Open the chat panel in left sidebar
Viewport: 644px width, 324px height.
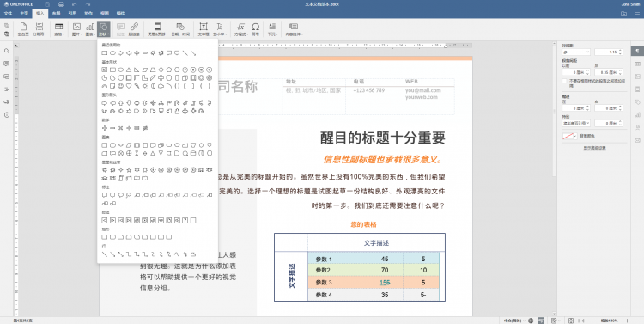click(x=7, y=76)
